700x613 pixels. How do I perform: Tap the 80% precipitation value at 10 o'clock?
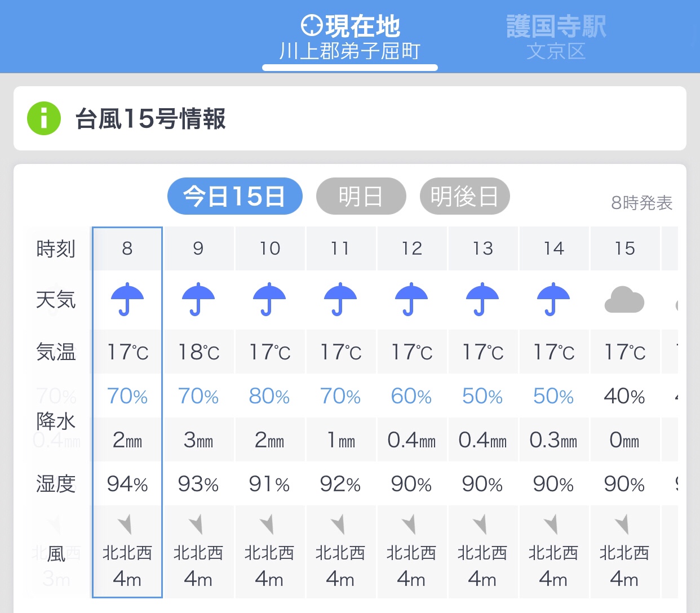269,396
